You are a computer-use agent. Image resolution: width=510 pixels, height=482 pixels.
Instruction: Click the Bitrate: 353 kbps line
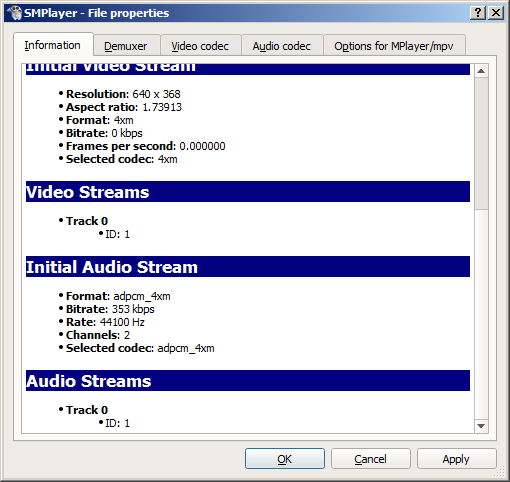coord(110,309)
